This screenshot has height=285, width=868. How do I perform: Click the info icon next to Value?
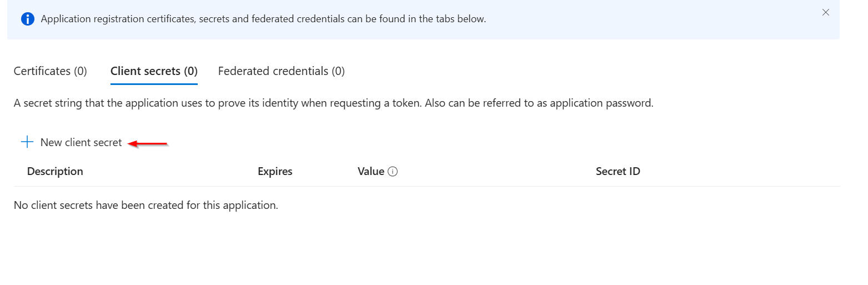pos(393,172)
